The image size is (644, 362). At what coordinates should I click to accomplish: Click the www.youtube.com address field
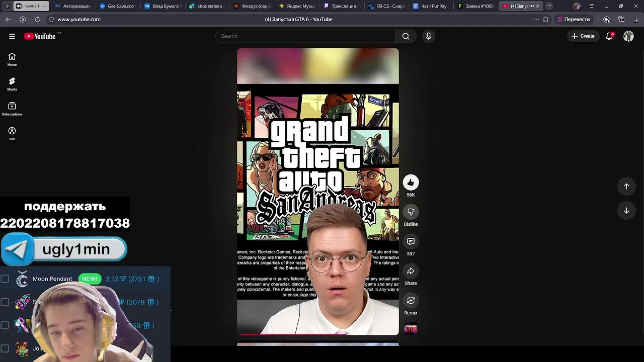[79, 19]
